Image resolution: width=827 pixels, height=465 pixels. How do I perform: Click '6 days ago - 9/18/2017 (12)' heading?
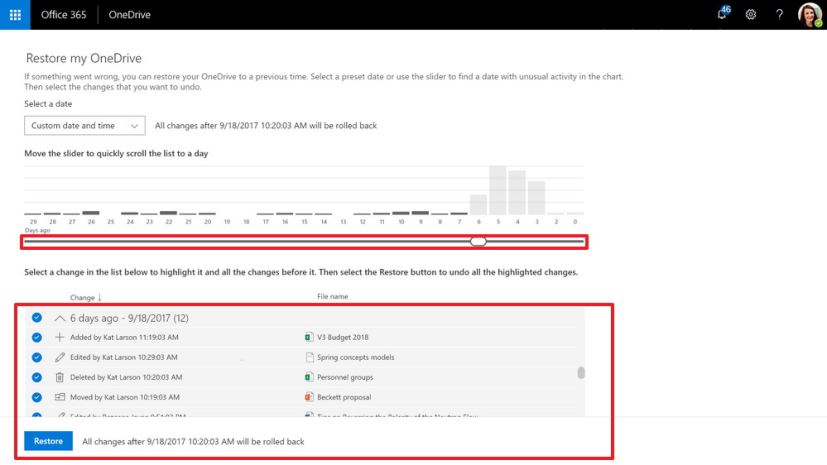pos(129,318)
